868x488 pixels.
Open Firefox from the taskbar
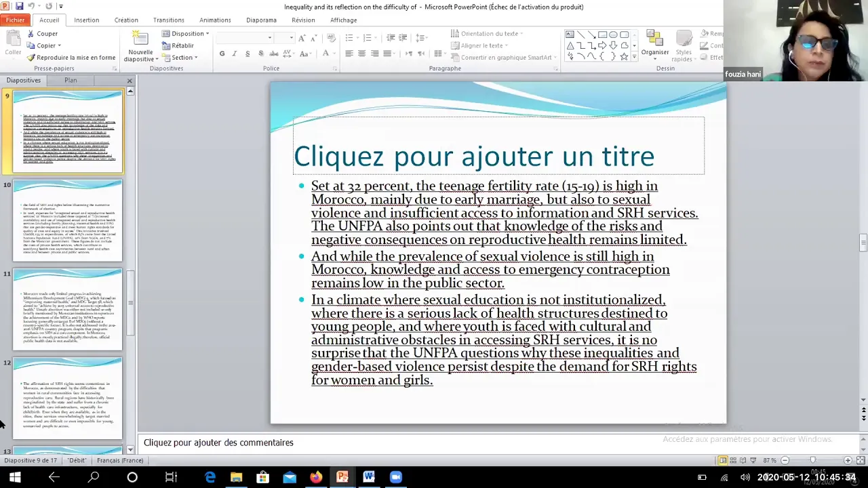click(316, 477)
